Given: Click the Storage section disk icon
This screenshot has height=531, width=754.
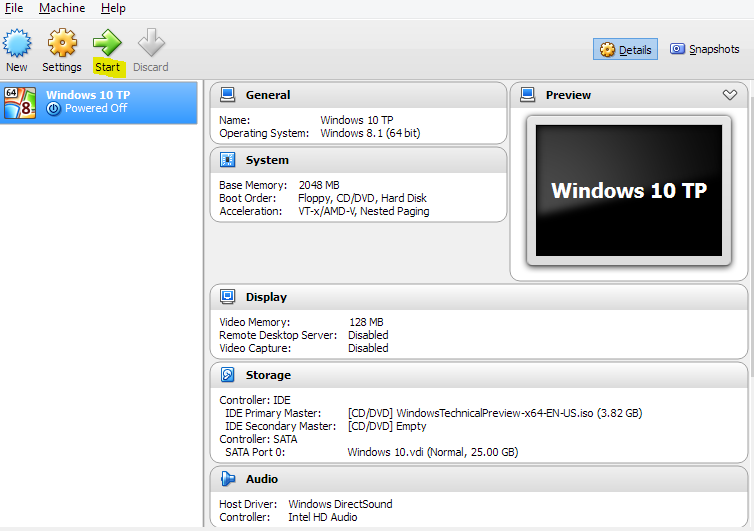Looking at the screenshot, I should [227, 375].
